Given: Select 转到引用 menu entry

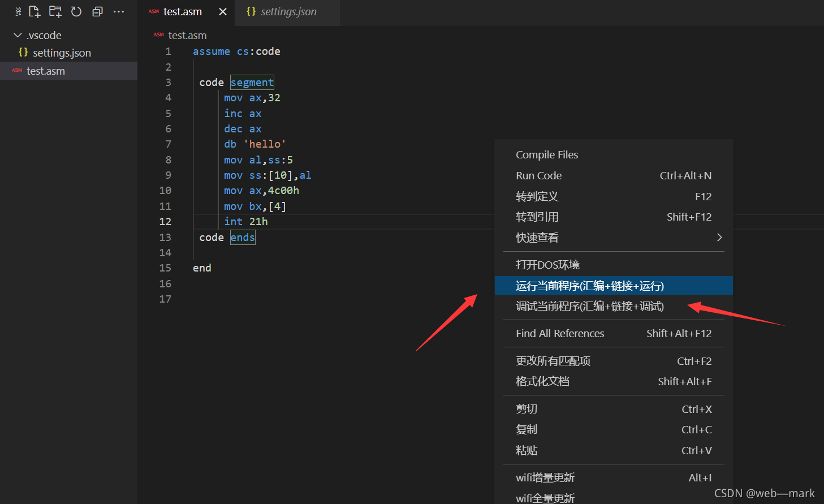Looking at the screenshot, I should pos(614,217).
